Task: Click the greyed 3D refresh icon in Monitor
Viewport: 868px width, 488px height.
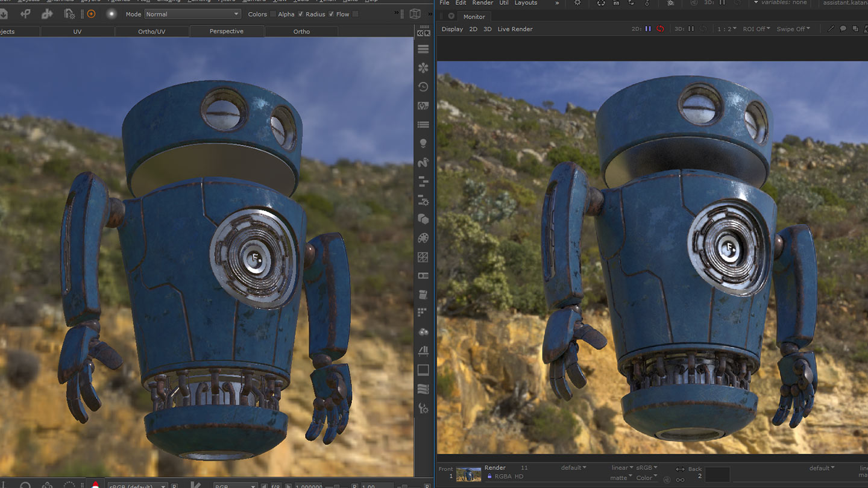Action: [703, 29]
